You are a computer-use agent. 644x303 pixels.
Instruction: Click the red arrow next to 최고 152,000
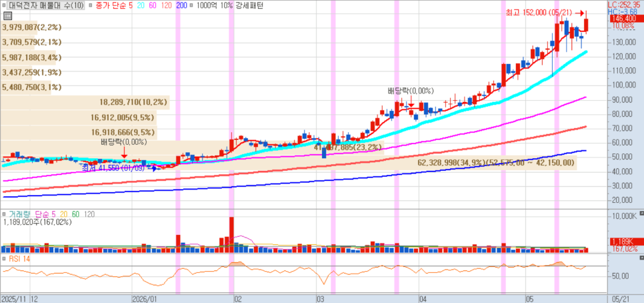579,13
